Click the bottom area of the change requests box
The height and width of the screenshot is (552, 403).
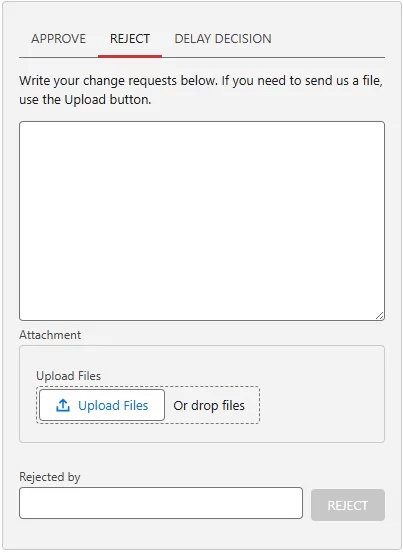click(x=202, y=303)
